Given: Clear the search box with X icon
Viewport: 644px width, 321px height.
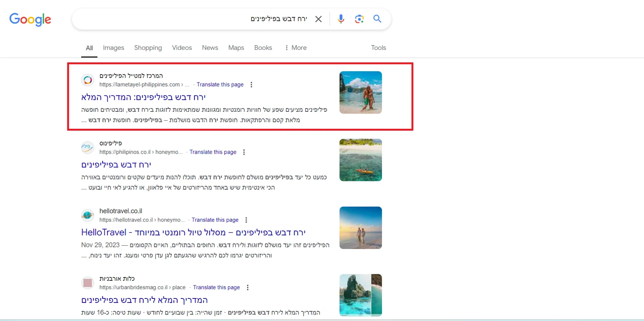Looking at the screenshot, I should point(318,19).
